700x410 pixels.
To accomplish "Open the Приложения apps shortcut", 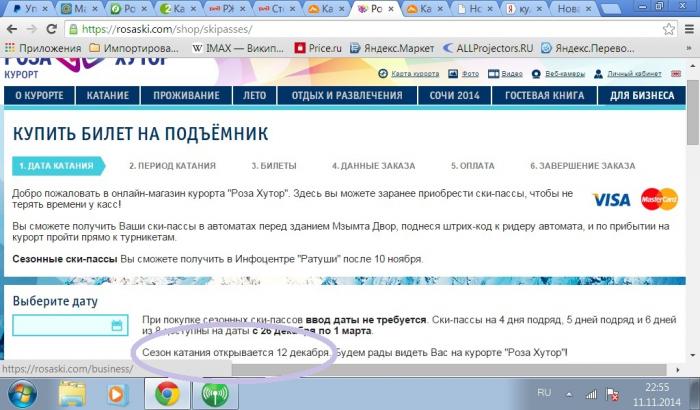I will tap(43, 48).
